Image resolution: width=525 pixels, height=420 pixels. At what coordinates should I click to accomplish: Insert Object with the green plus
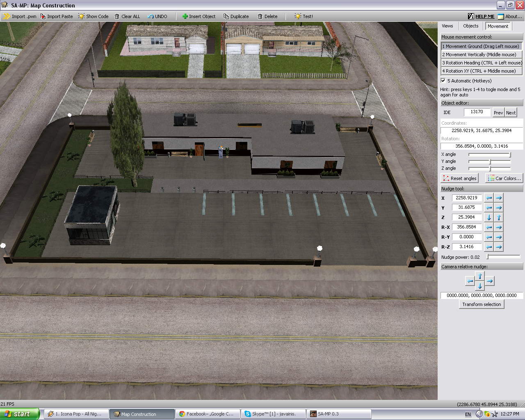pos(199,16)
